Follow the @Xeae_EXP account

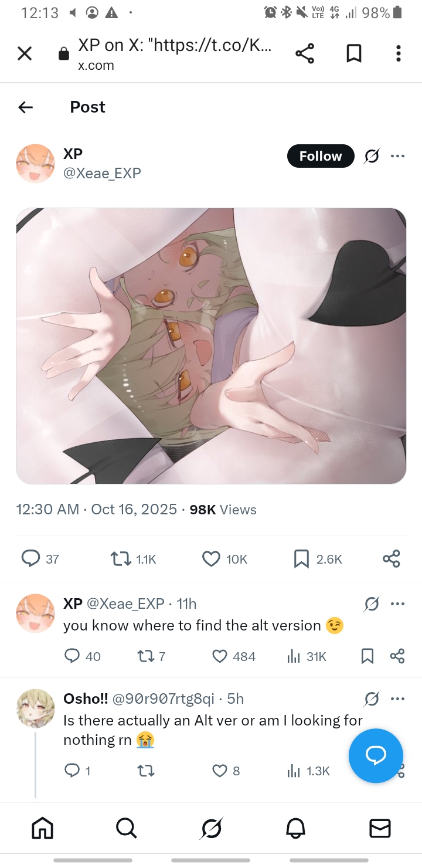coord(321,156)
